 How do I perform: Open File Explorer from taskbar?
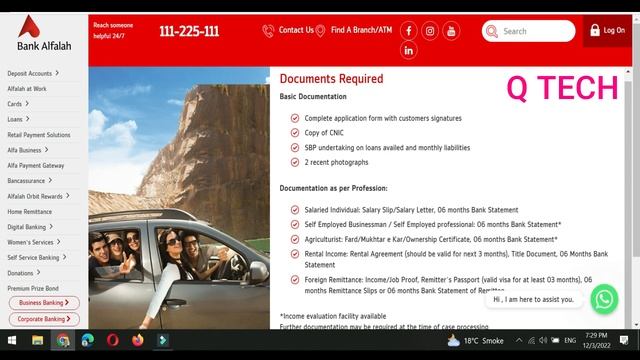click(38, 340)
